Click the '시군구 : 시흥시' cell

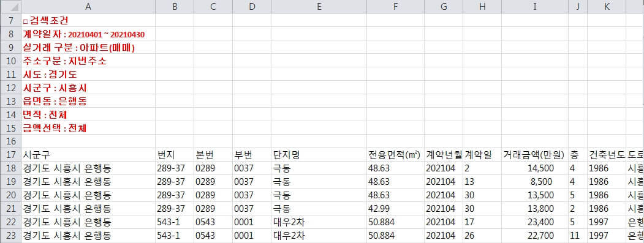point(88,88)
